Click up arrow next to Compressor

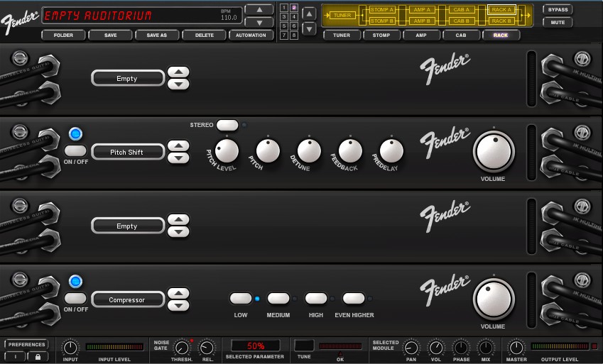178,294
